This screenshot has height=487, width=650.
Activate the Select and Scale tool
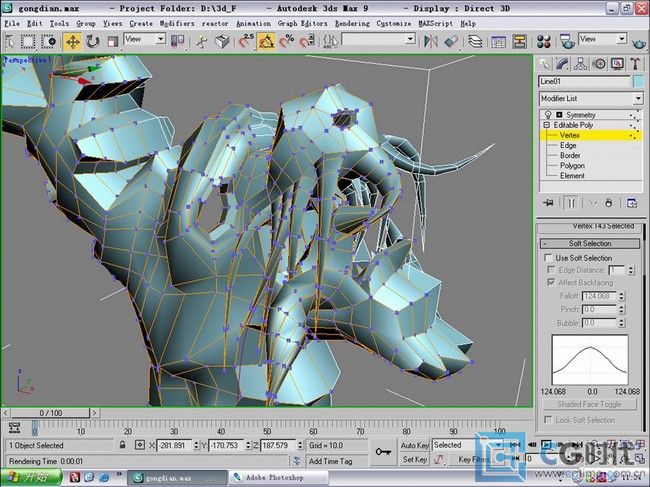112,41
